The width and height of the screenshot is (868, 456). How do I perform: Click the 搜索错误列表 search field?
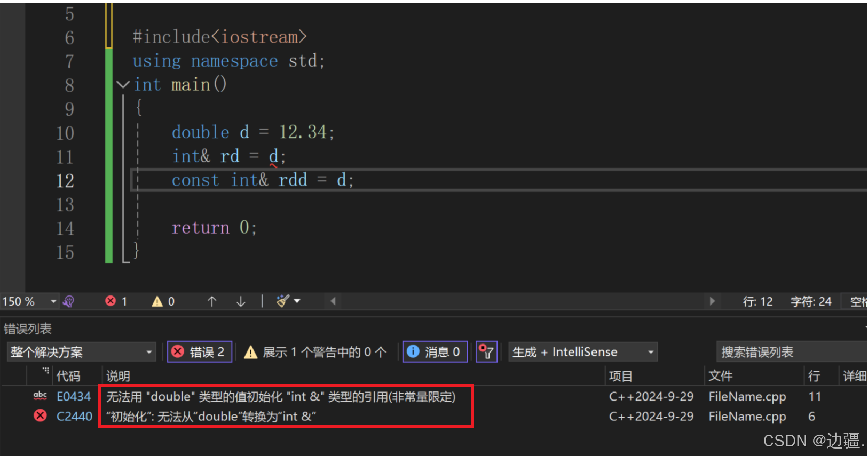click(791, 352)
